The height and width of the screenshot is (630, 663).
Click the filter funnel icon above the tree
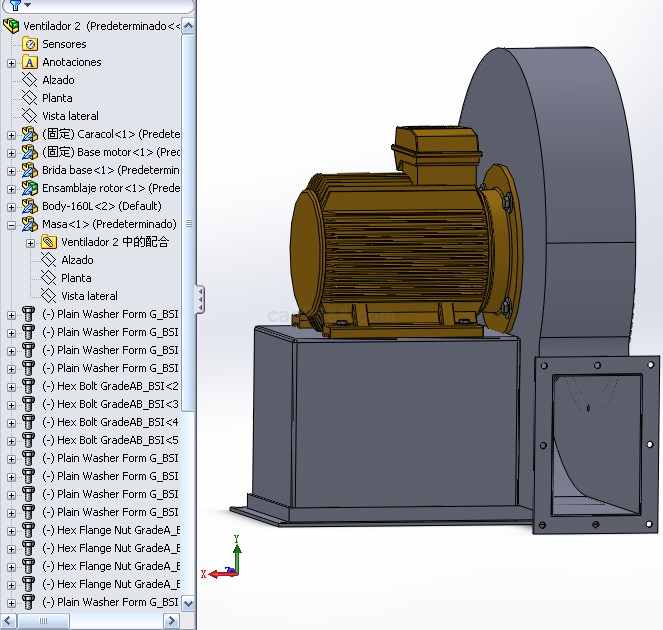(14, 5)
